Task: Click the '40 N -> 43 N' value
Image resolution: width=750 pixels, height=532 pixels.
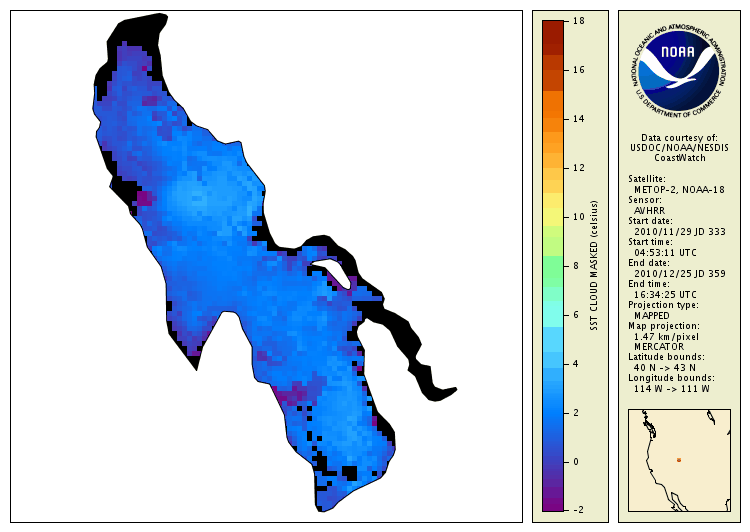Action: coord(665,368)
